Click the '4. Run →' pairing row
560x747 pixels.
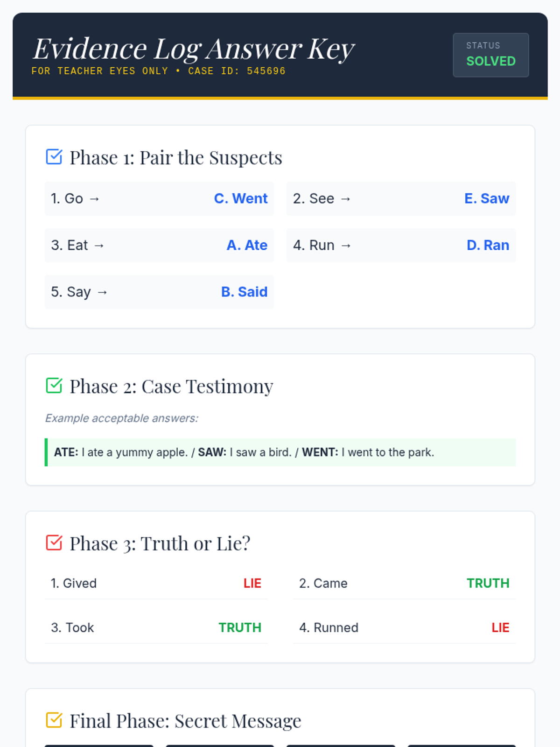coord(401,245)
